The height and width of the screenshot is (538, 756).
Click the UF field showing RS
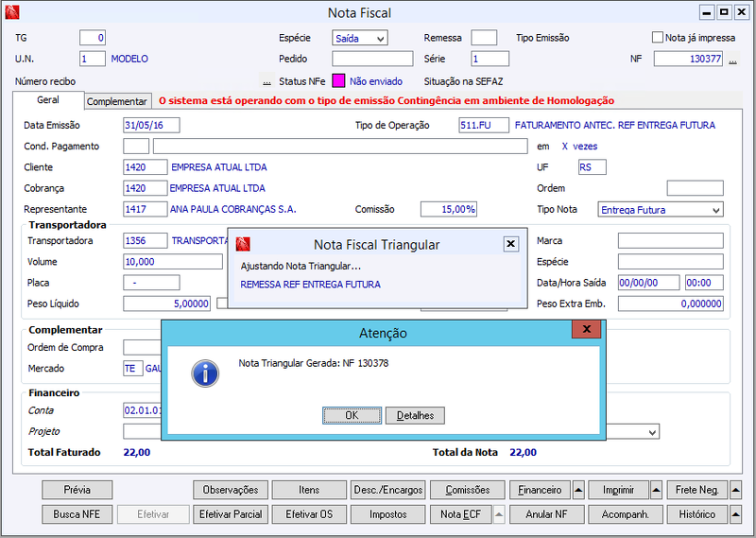[x=593, y=167]
